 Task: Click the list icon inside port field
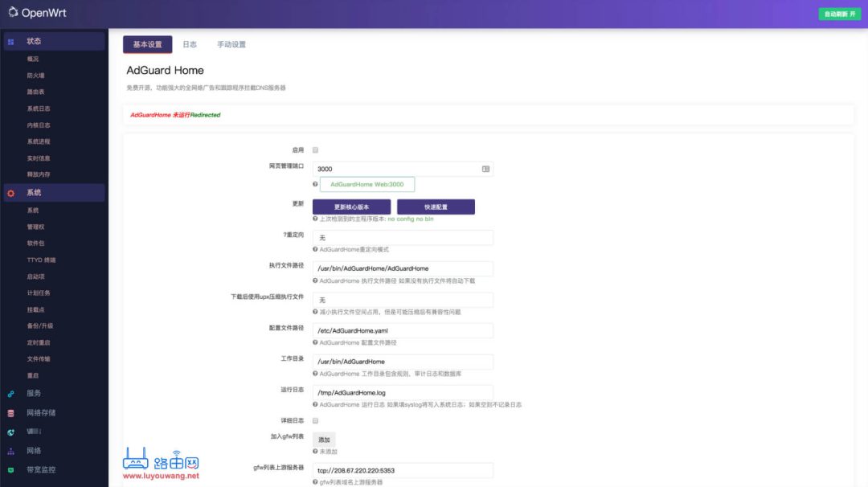pyautogui.click(x=485, y=169)
